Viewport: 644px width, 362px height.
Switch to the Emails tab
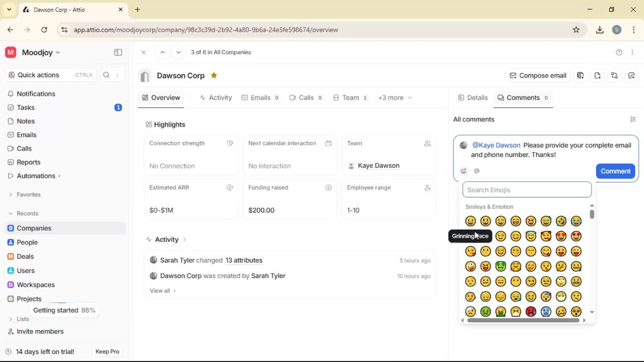260,98
